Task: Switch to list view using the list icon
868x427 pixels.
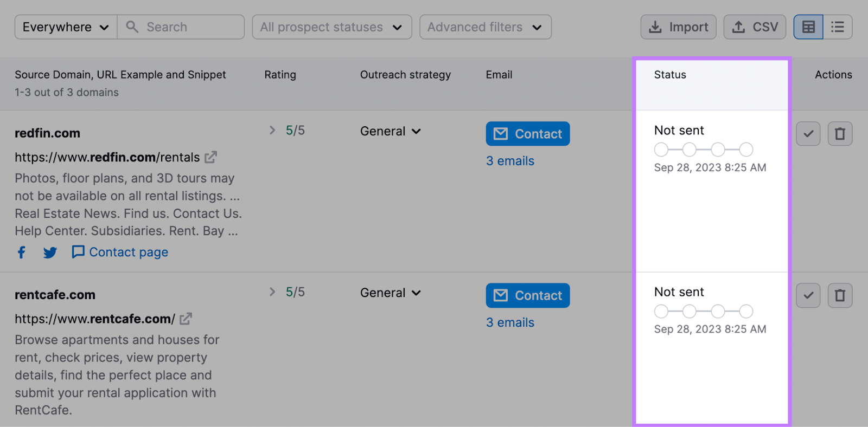Action: (x=838, y=27)
